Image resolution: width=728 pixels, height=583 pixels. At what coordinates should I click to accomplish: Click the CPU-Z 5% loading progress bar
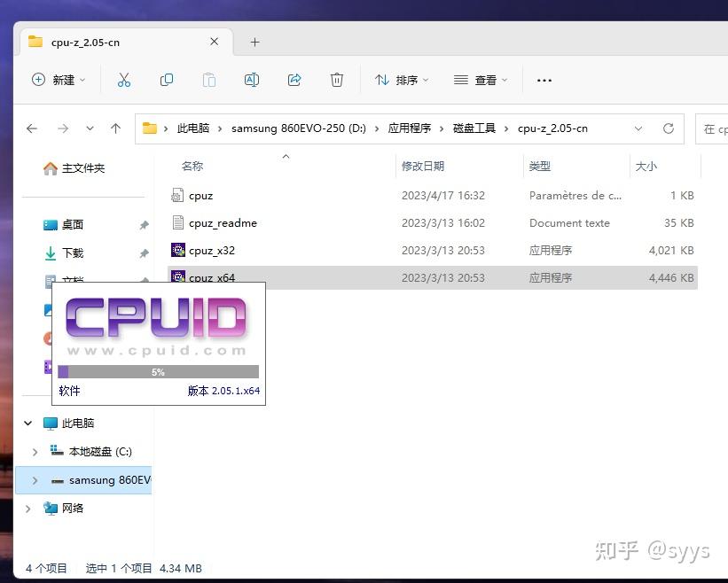coord(159,372)
